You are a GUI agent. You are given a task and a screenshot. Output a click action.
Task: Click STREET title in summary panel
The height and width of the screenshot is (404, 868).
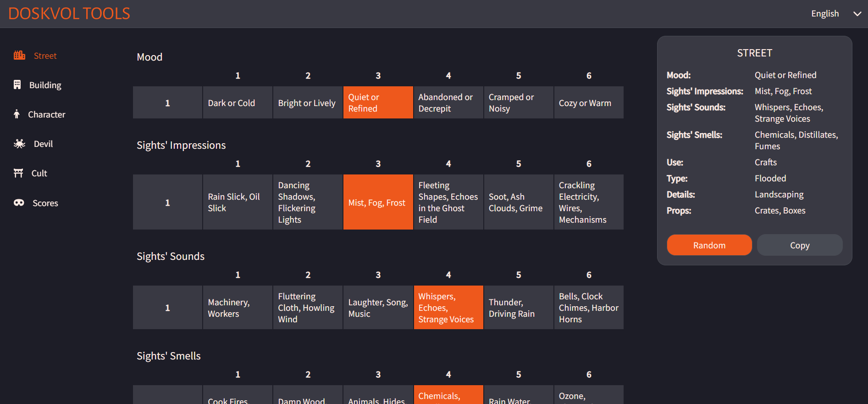[754, 53]
